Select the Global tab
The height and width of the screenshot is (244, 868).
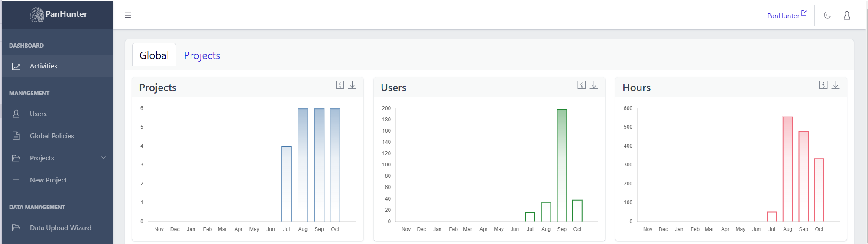154,55
